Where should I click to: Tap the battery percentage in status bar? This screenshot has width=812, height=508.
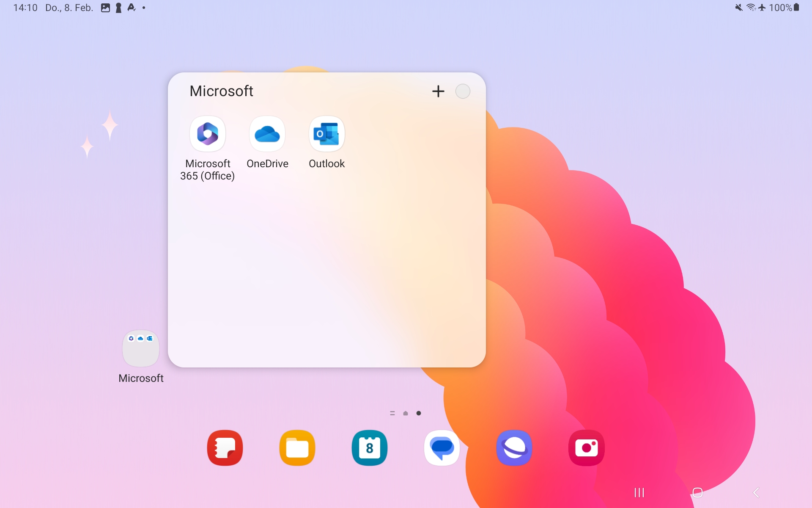(780, 8)
